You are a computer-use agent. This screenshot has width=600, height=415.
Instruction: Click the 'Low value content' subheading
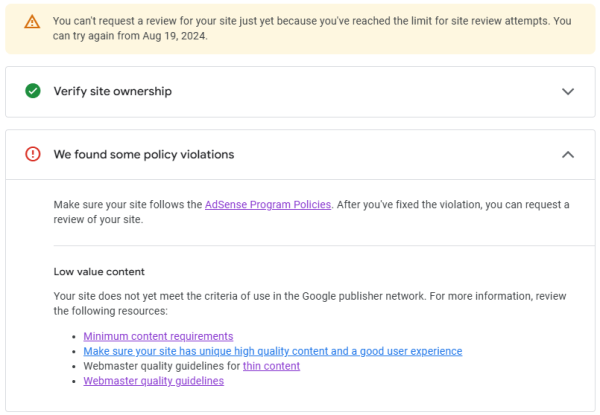(99, 271)
